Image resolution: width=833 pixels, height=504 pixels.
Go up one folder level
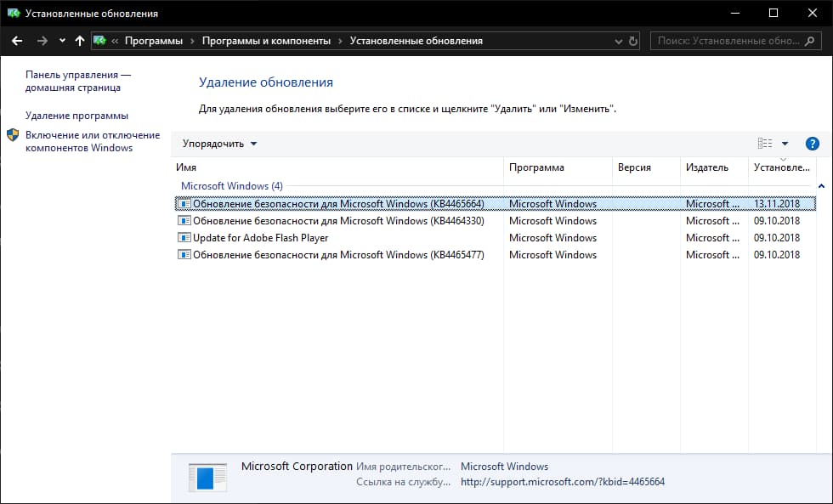coord(79,40)
